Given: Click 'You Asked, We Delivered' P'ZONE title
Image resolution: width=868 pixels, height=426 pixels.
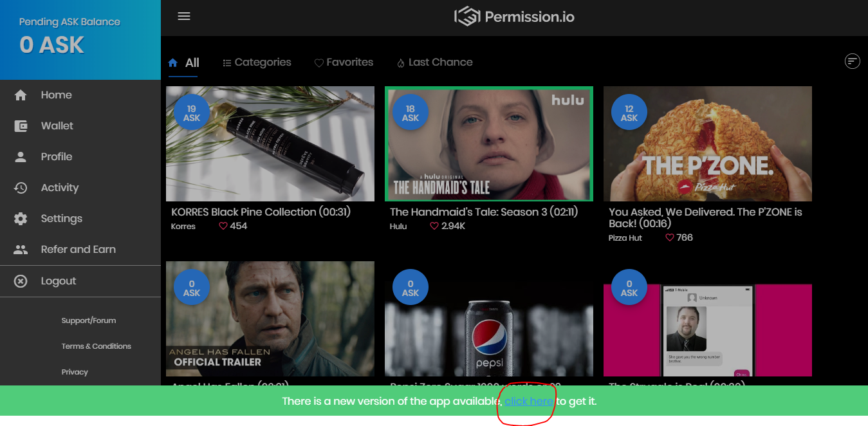Looking at the screenshot, I should (705, 218).
